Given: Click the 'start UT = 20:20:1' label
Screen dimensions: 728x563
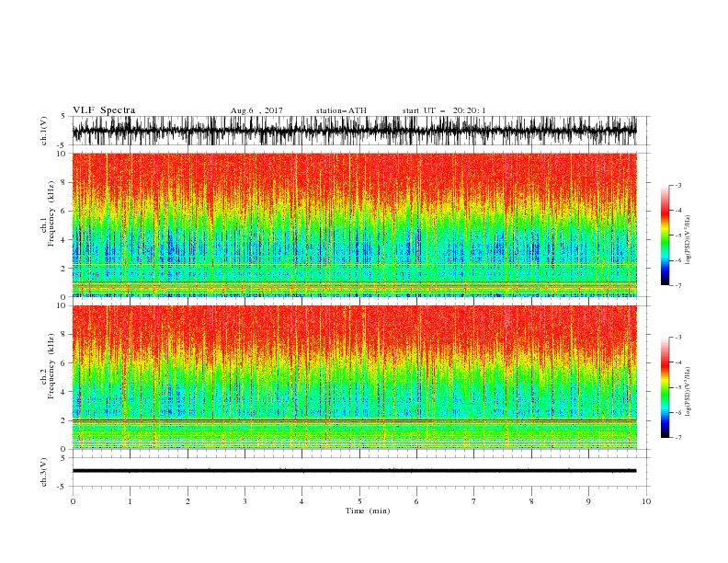Looking at the screenshot, I should click(x=444, y=110).
